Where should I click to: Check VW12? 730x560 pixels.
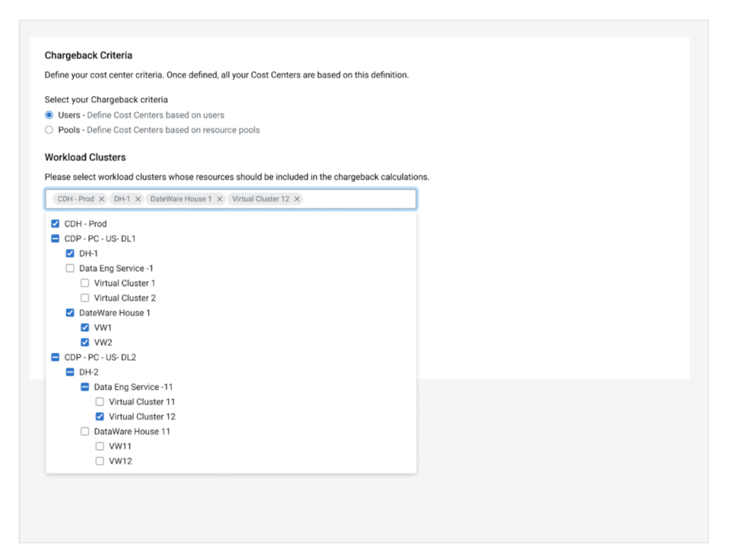pos(99,461)
